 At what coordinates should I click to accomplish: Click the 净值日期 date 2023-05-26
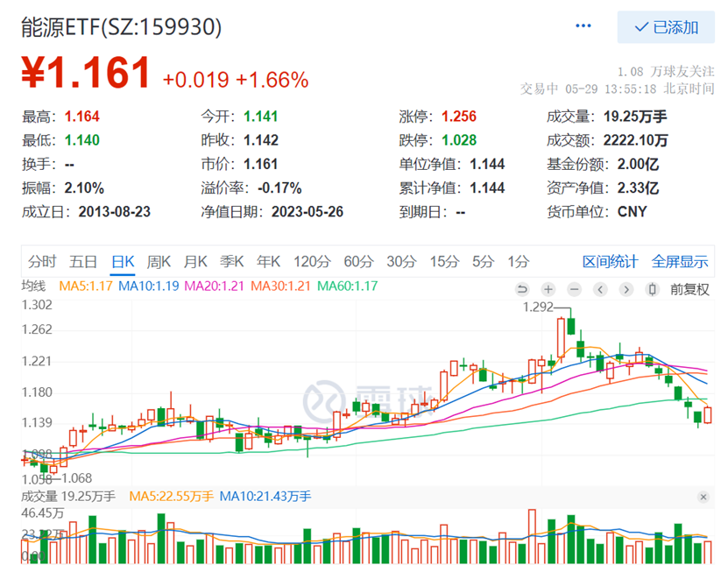click(x=307, y=212)
